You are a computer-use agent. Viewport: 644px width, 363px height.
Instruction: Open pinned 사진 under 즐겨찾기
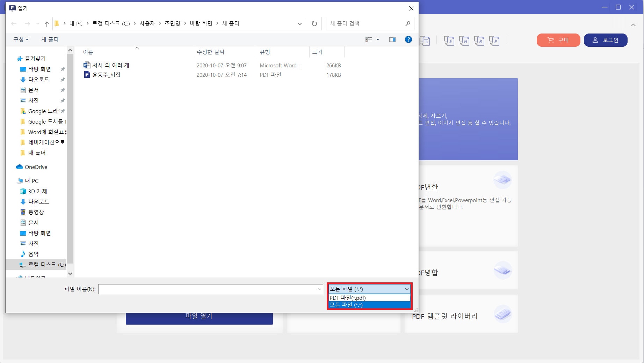[x=33, y=101]
